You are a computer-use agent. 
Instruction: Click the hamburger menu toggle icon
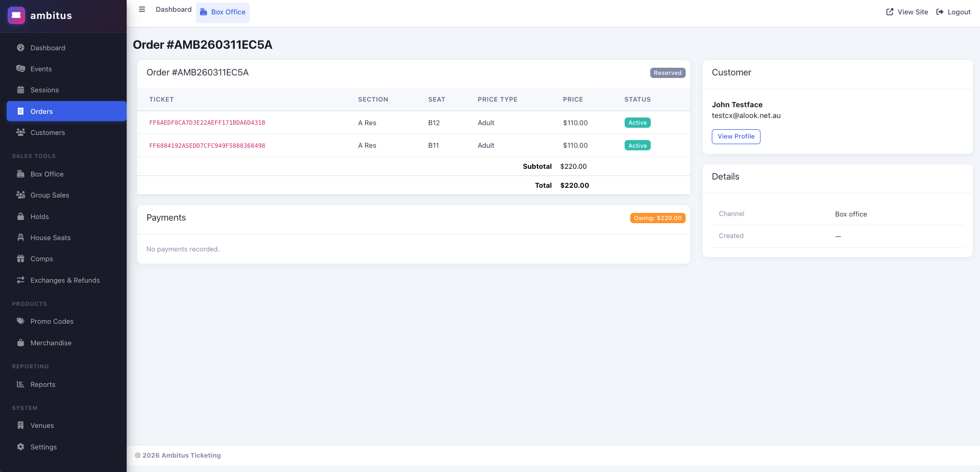click(142, 9)
